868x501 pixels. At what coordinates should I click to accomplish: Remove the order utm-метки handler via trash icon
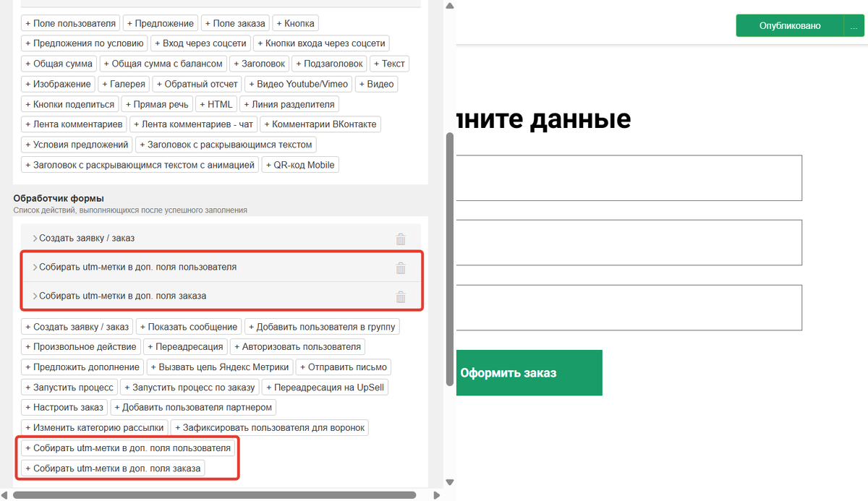[401, 296]
